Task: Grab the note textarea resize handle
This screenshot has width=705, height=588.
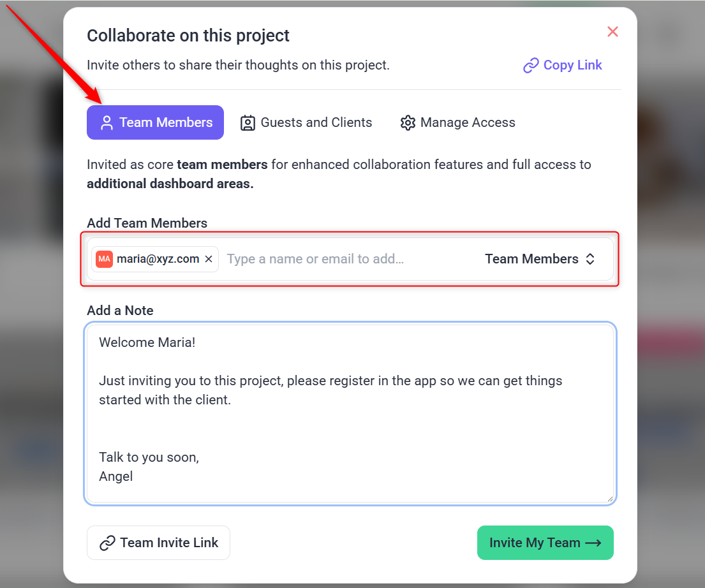Action: click(x=610, y=499)
